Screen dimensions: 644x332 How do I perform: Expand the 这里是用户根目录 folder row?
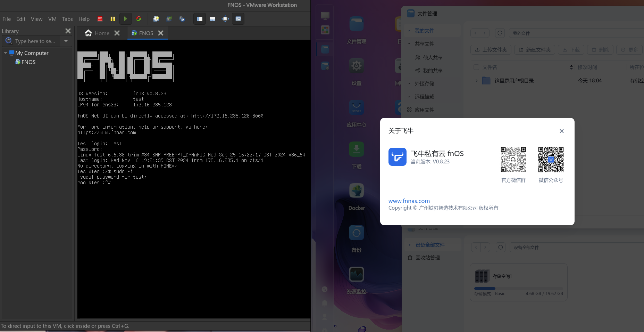tap(476, 81)
